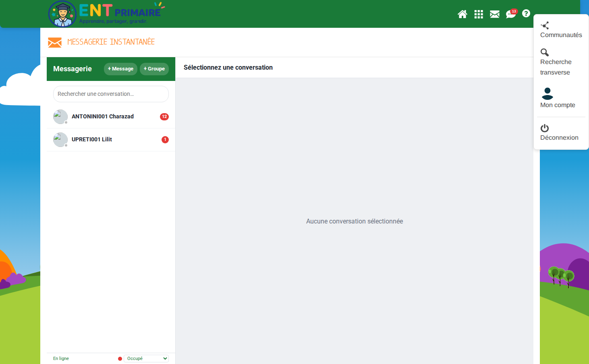This screenshot has height=364, width=589.
Task: Open Communautés menu entry
Action: [x=561, y=30]
